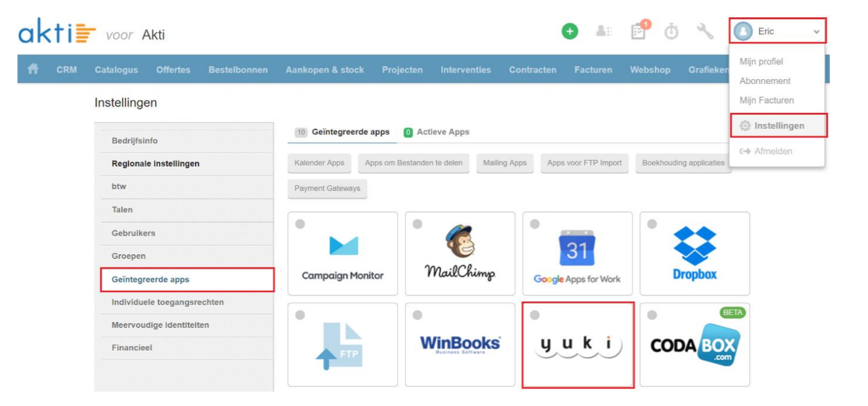Collapse the Eric user dropdown arrow
This screenshot has height=406, width=868.
pyautogui.click(x=816, y=32)
